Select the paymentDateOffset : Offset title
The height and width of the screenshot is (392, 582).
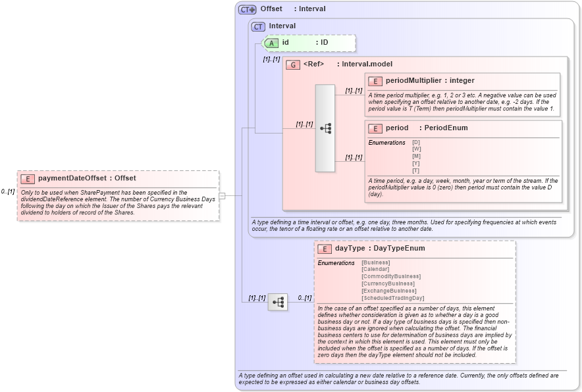pyautogui.click(x=87, y=178)
